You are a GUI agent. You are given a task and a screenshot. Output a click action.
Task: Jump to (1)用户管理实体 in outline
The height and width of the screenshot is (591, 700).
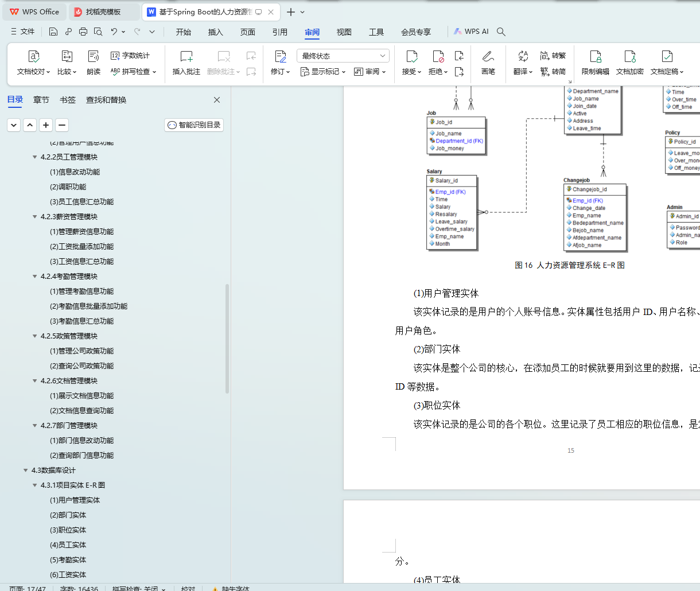point(75,500)
